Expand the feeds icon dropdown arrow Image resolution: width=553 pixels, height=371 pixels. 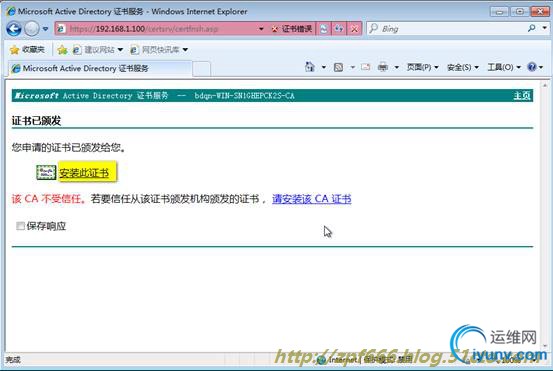pyautogui.click(x=352, y=67)
